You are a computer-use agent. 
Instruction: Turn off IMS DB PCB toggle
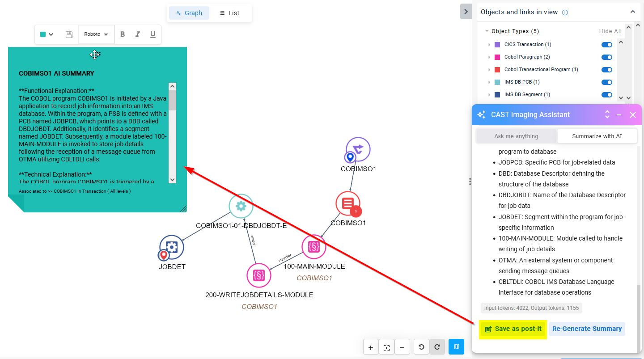tap(606, 82)
